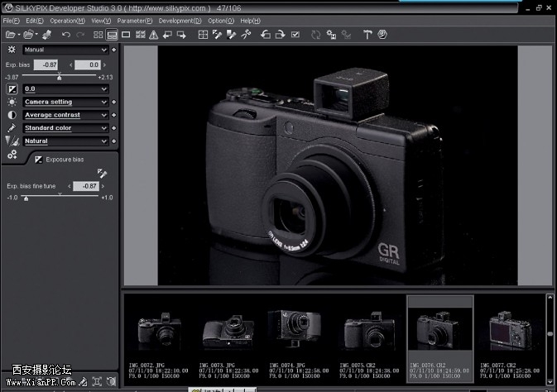Click left arrow beside fine tune value
This screenshot has width=557, height=392.
[x=70, y=187]
